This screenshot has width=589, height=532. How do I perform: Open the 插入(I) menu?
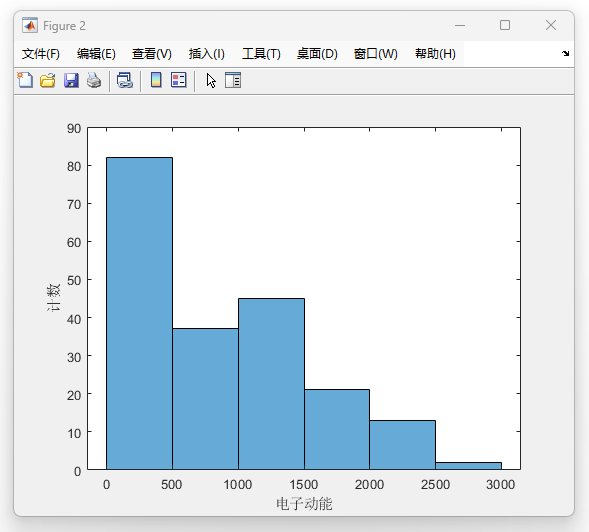tap(207, 54)
